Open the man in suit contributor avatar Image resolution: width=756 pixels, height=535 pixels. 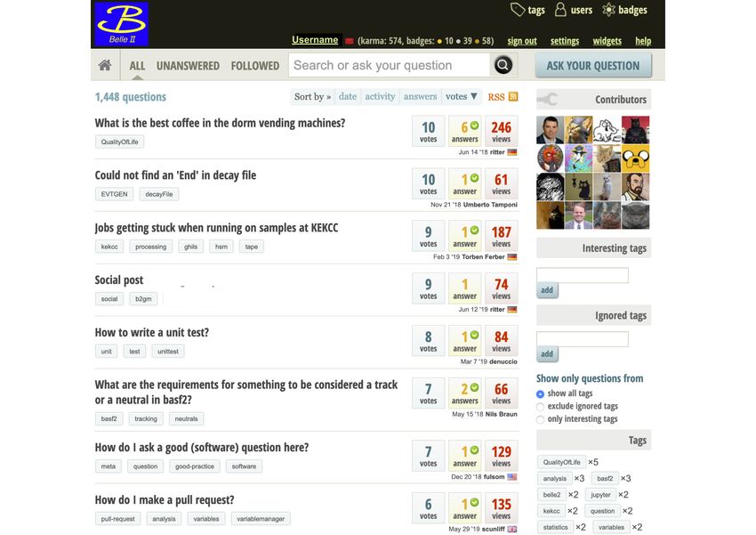click(x=551, y=130)
